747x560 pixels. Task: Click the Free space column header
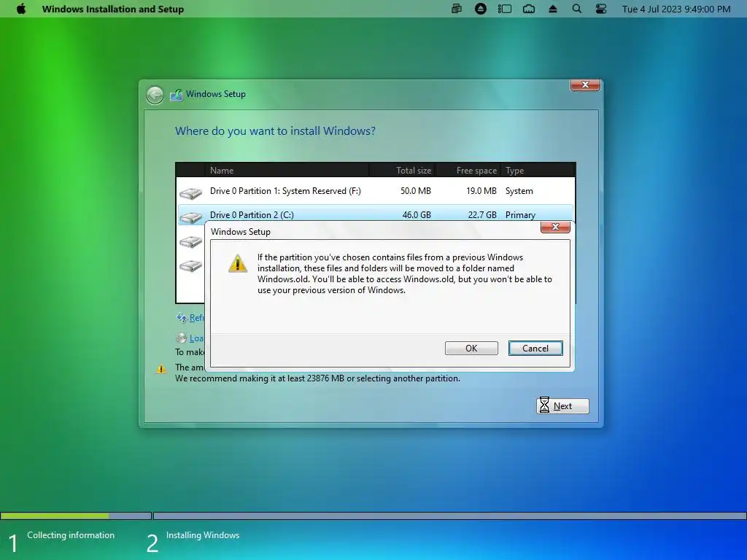tap(468, 170)
